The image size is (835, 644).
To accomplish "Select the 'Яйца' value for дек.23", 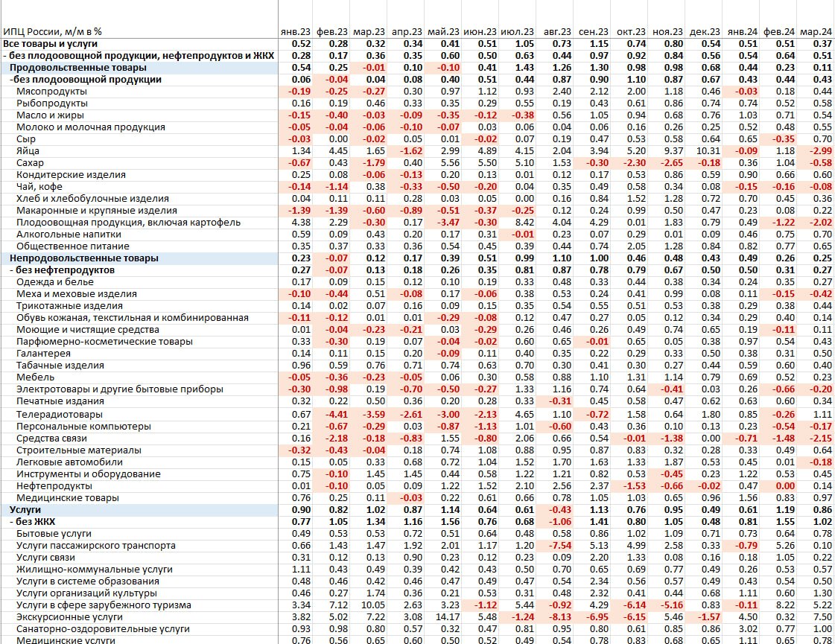I will coord(704,151).
